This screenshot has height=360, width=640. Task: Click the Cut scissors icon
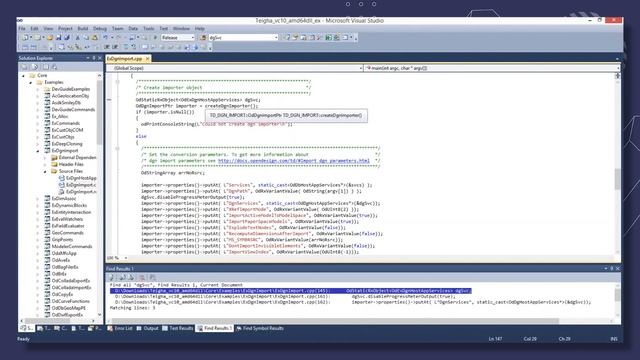pyautogui.click(x=78, y=38)
